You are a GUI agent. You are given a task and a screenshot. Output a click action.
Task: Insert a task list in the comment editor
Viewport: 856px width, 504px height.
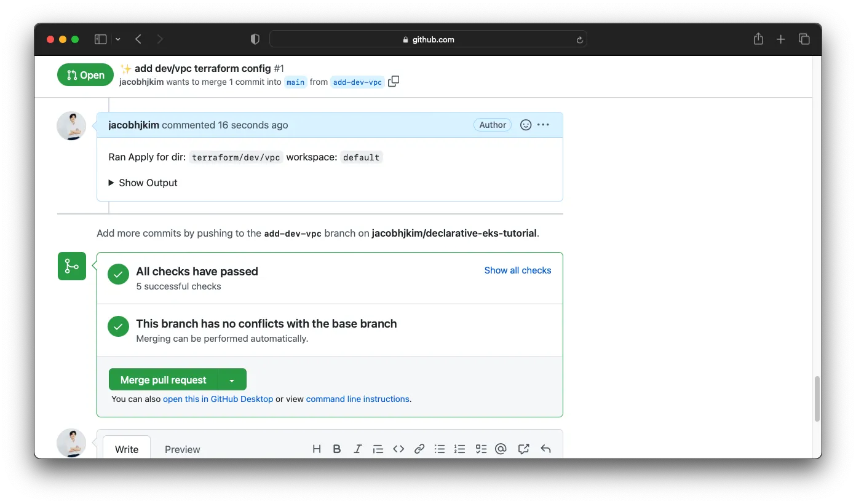coord(481,449)
